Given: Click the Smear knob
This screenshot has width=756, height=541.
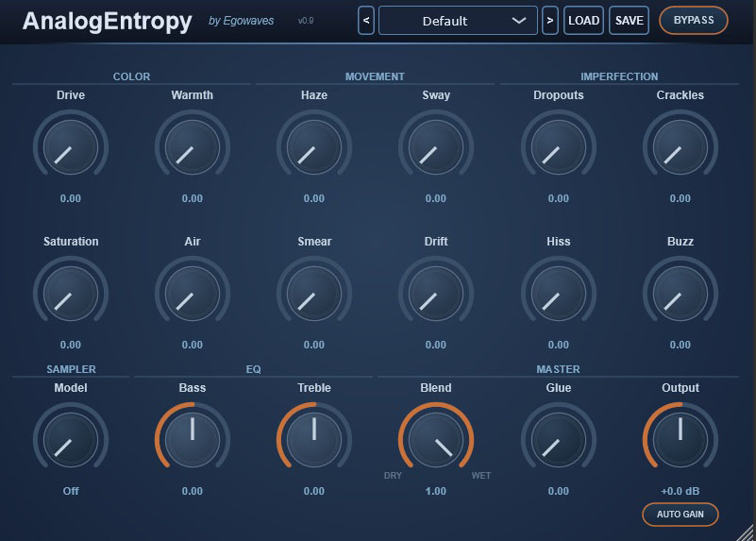Looking at the screenshot, I should click(x=314, y=294).
